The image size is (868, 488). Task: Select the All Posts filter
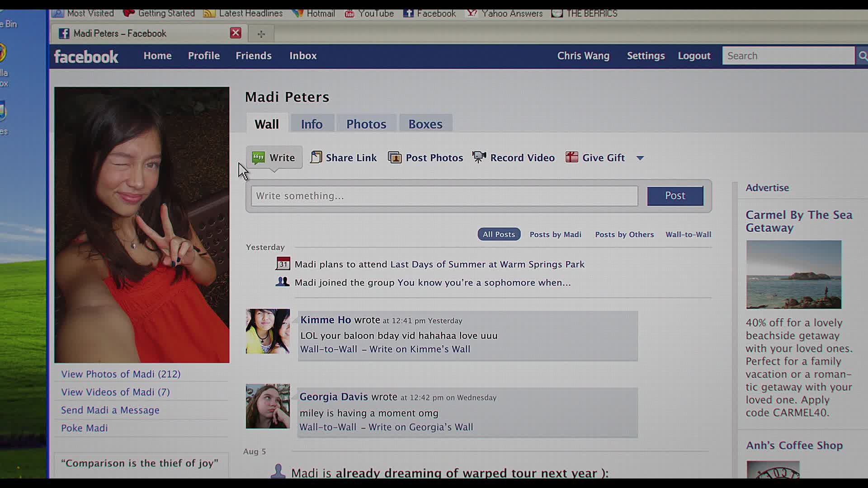pyautogui.click(x=499, y=234)
